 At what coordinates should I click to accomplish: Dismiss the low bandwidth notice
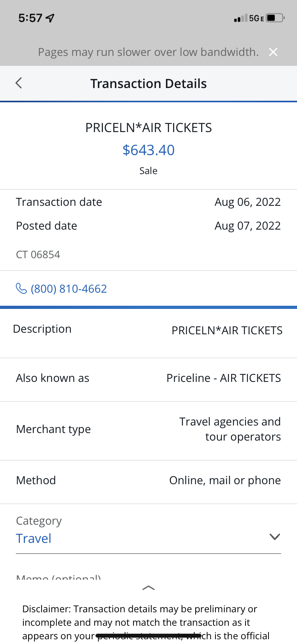tap(273, 52)
